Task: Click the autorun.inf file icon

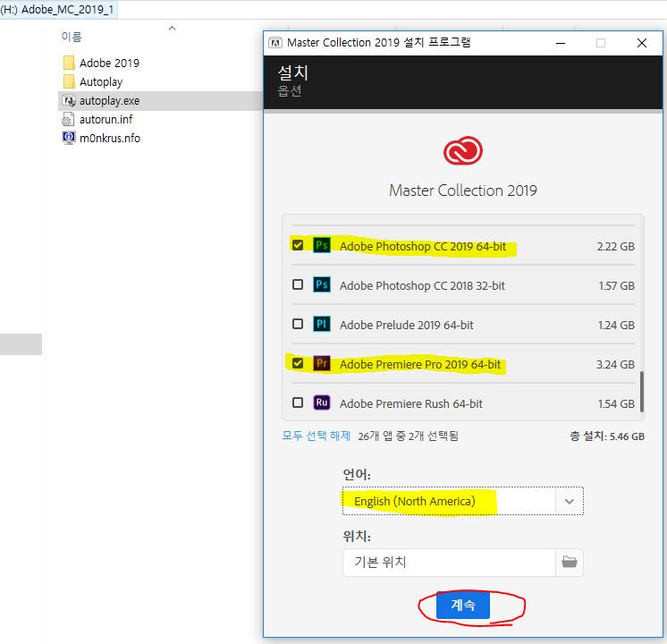Action: tap(68, 119)
